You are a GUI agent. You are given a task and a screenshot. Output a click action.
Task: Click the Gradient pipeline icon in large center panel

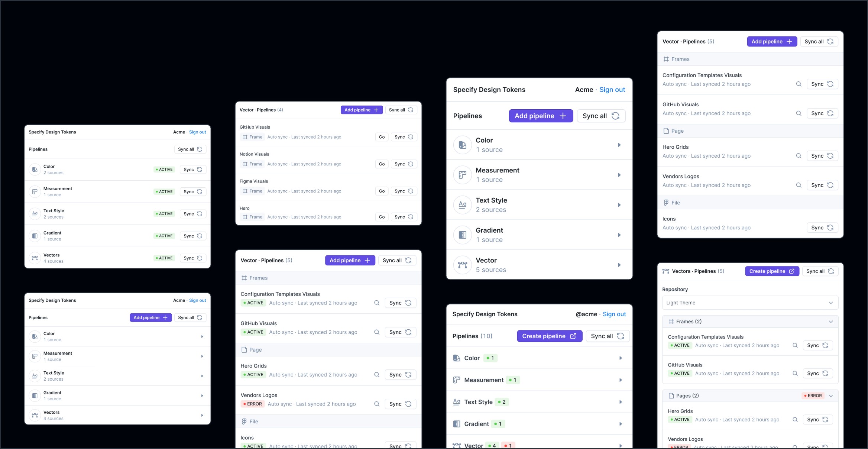(x=462, y=235)
